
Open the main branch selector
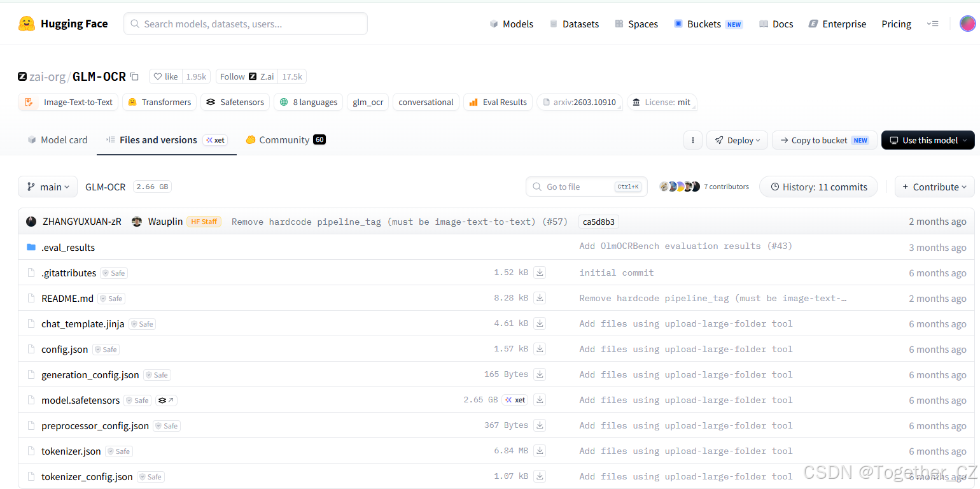tap(48, 187)
